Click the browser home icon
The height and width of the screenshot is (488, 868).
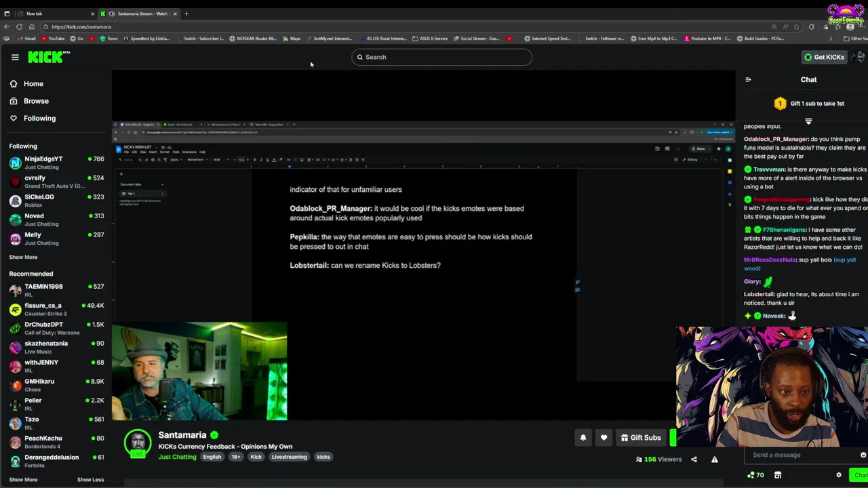[x=31, y=27]
